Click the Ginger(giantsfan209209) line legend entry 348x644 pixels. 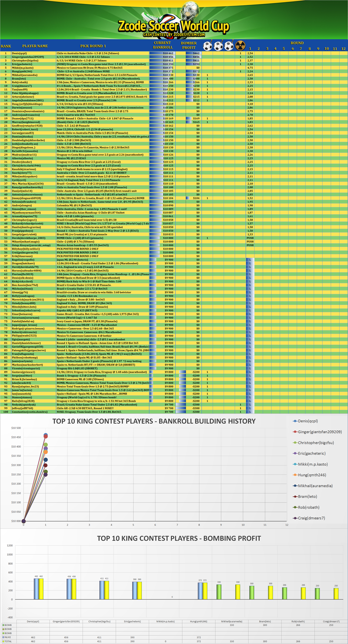pyautogui.click(x=318, y=432)
